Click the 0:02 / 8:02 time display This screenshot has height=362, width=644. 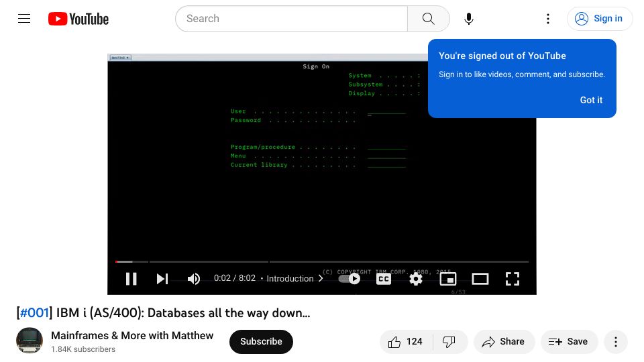click(235, 278)
